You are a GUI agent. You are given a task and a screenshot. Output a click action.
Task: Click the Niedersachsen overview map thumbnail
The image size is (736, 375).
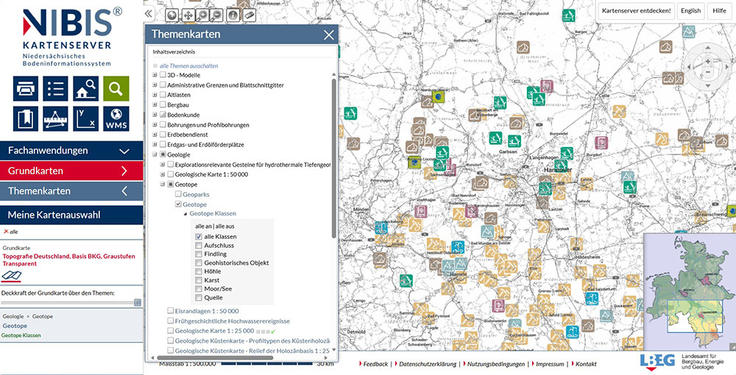coord(690,291)
